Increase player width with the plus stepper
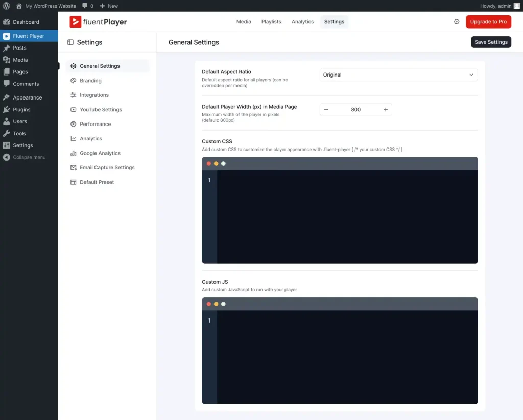This screenshot has width=523, height=420. [386, 109]
